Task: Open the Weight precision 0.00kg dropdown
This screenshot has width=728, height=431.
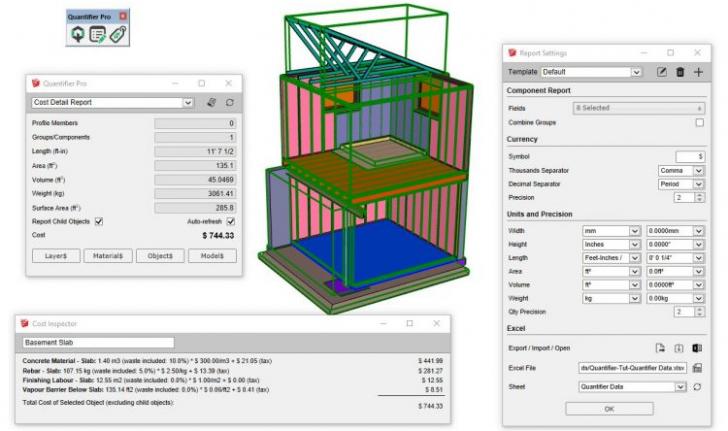Action: (676, 298)
